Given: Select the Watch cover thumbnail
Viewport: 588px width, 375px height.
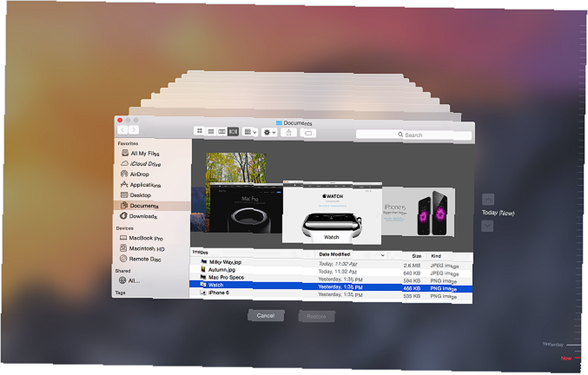Looking at the screenshot, I should (x=332, y=212).
